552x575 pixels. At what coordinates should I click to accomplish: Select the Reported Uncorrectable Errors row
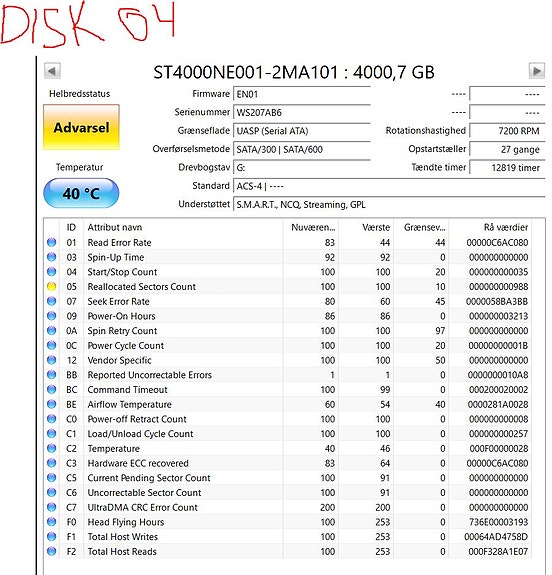288,375
